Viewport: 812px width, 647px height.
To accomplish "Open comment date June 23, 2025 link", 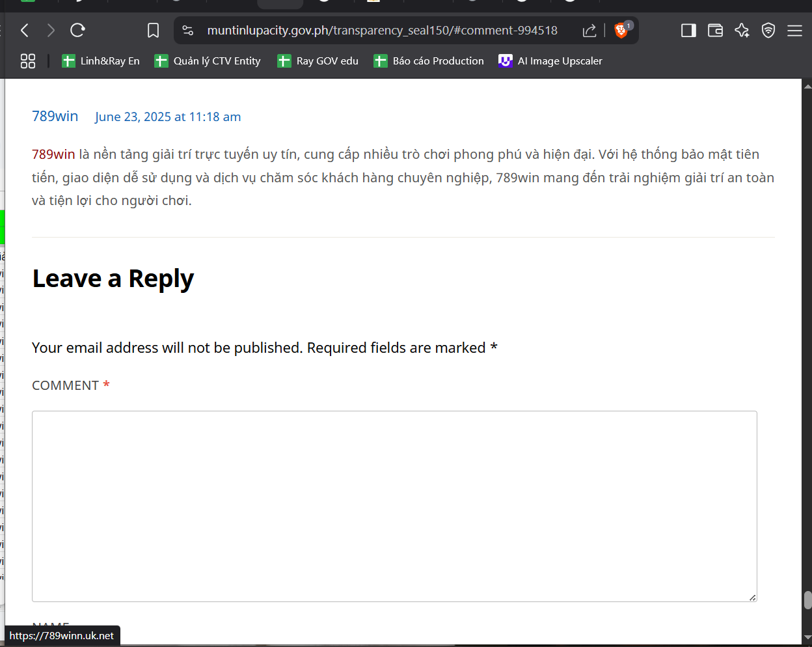I will click(x=168, y=117).
